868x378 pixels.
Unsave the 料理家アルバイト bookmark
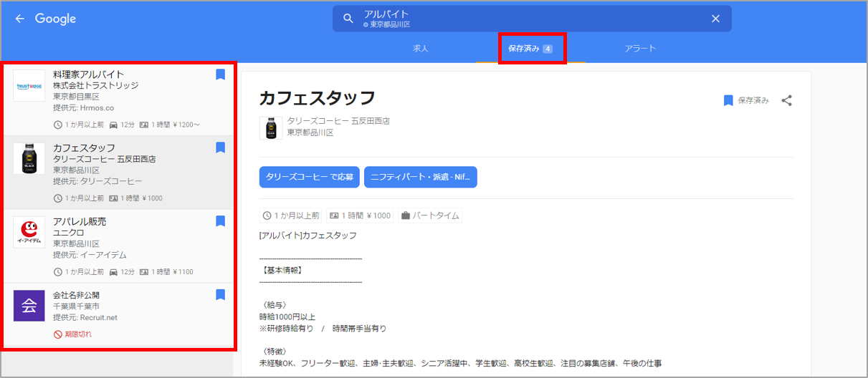pyautogui.click(x=221, y=74)
